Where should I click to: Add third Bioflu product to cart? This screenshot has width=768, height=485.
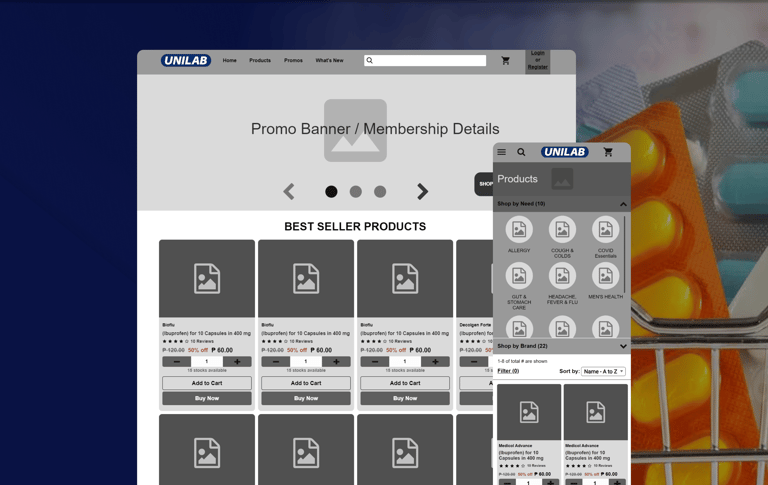[x=405, y=383]
